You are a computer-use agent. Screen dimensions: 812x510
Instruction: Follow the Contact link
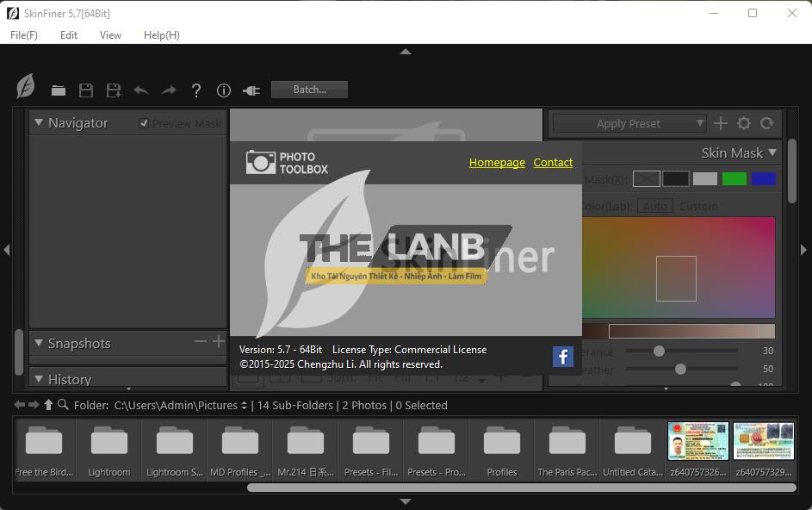(553, 163)
